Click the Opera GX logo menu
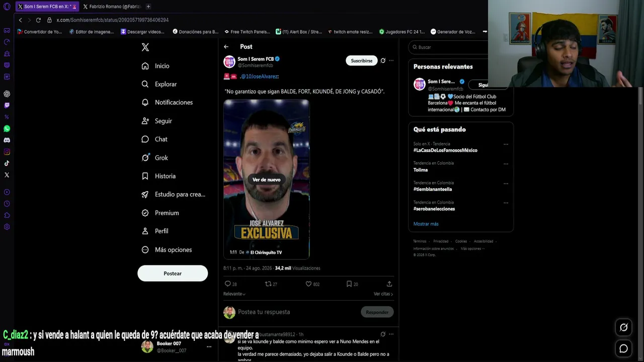The image size is (644, 362). [7, 7]
